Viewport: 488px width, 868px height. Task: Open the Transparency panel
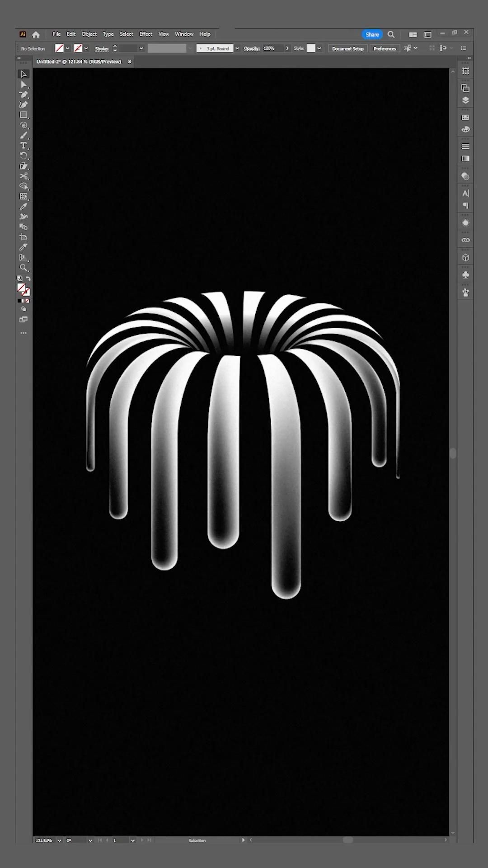[465, 176]
